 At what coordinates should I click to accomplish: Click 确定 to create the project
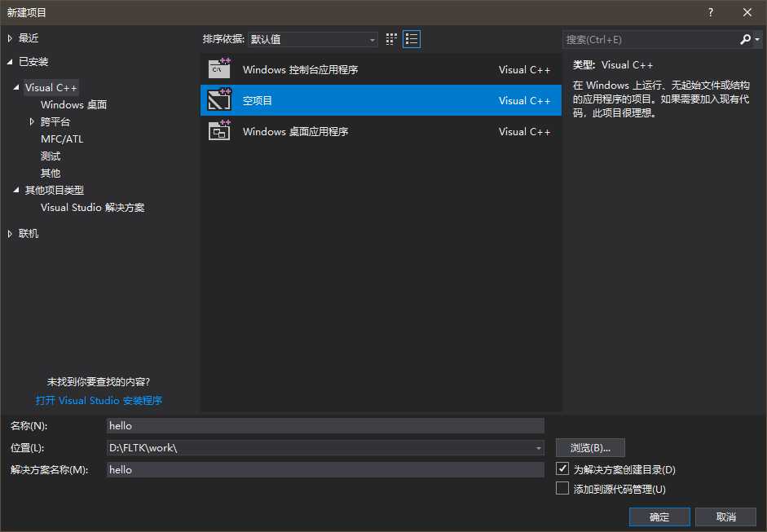pyautogui.click(x=659, y=517)
